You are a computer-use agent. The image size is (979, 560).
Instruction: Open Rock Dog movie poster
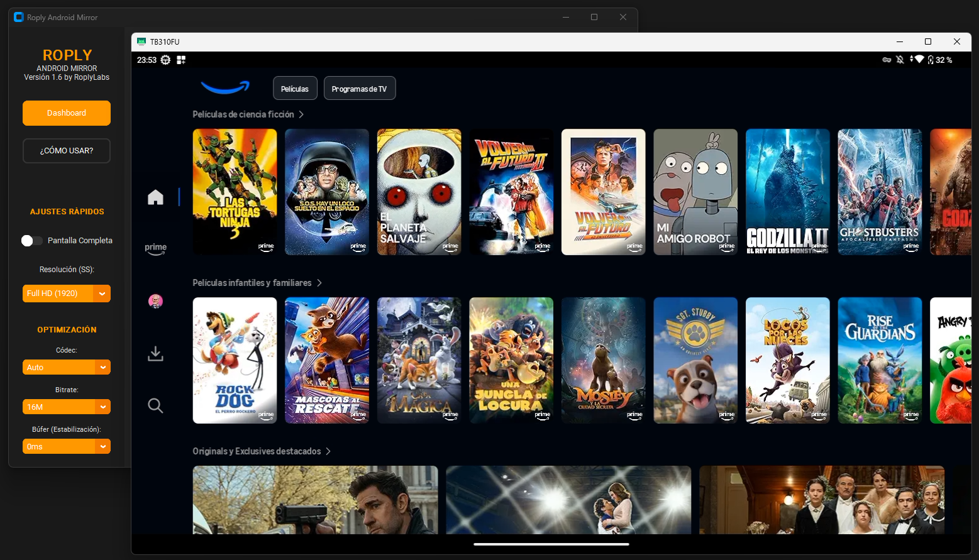tap(235, 360)
